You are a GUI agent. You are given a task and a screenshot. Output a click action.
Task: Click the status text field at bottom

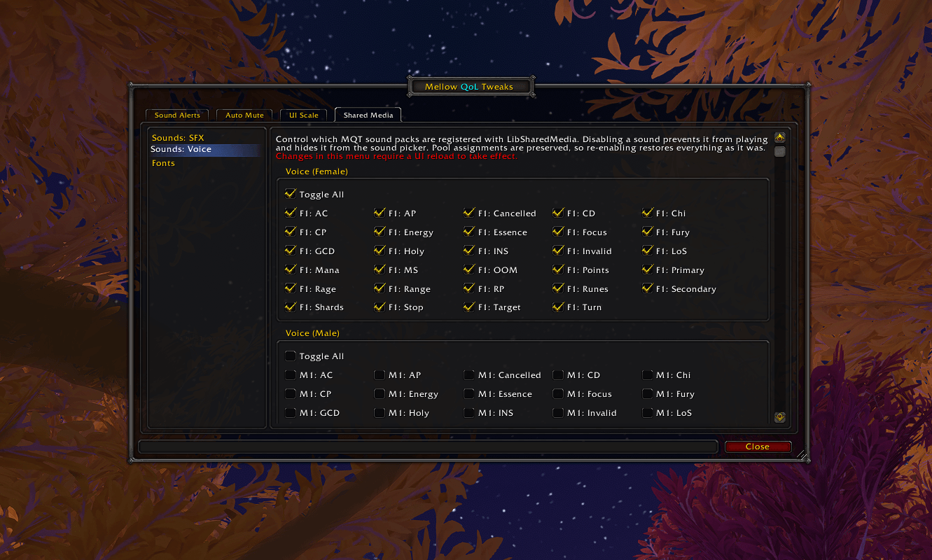point(429,447)
